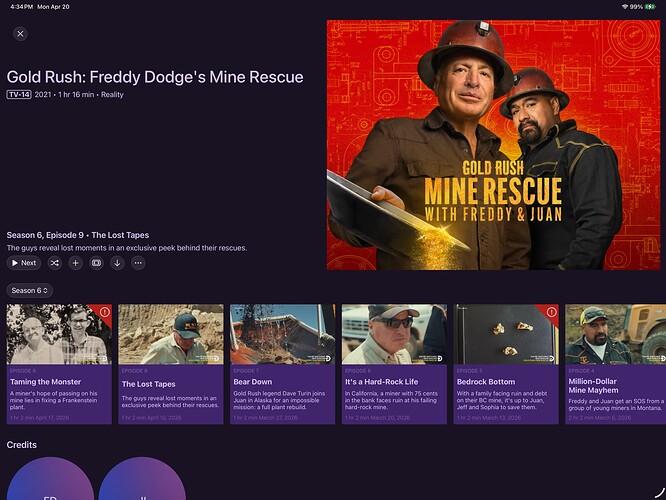Viewport: 666px width, 500px height.
Task: Open Million-Dollar Mine Mayhem thumbnail
Action: click(x=615, y=334)
